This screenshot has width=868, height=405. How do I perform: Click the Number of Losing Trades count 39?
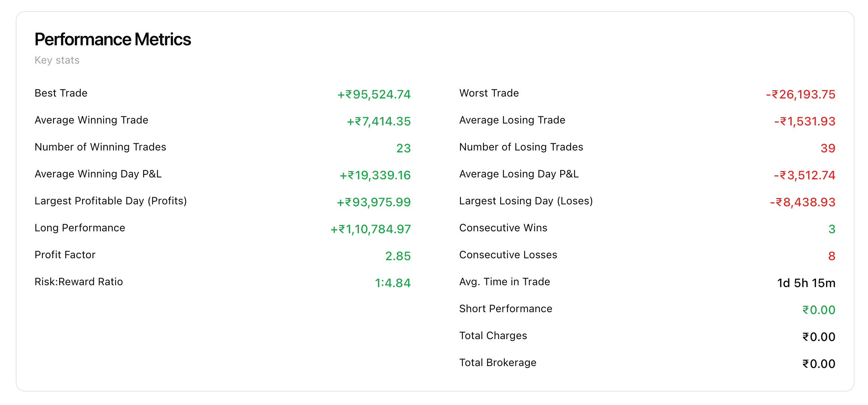point(828,148)
